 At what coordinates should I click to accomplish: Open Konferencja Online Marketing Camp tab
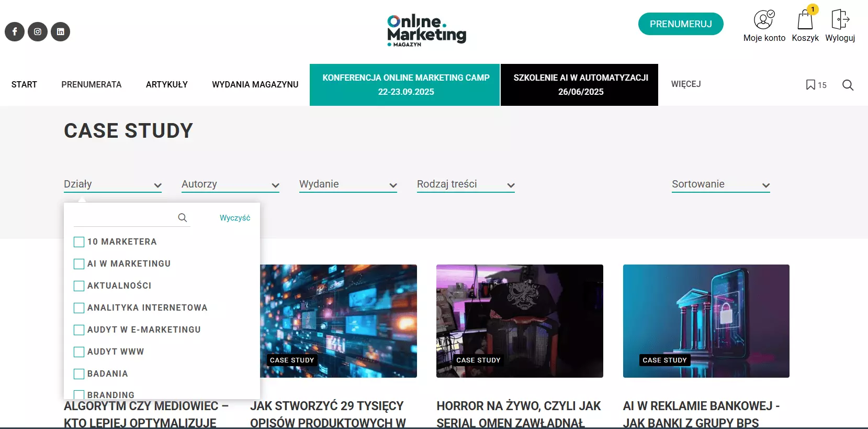pyautogui.click(x=405, y=85)
